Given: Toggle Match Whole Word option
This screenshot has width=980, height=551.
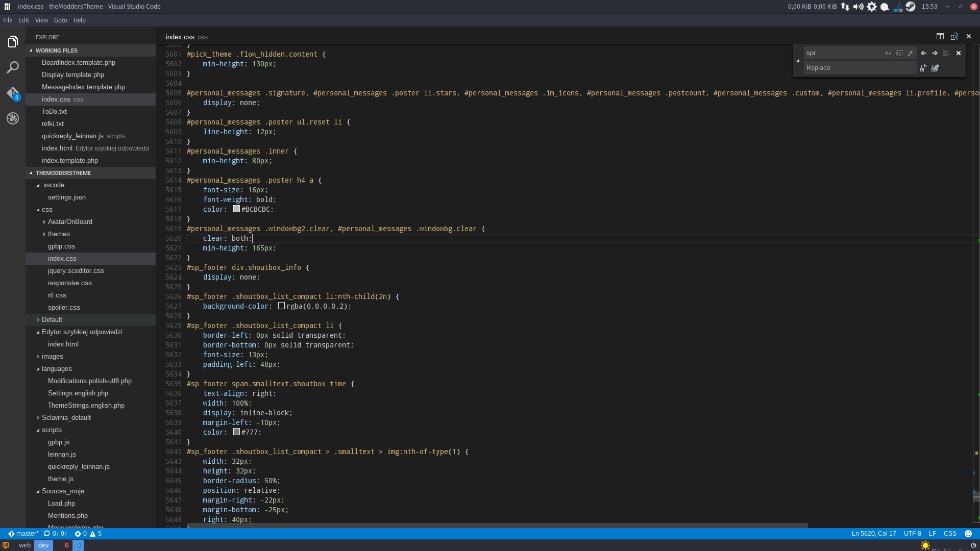Looking at the screenshot, I should pyautogui.click(x=899, y=53).
